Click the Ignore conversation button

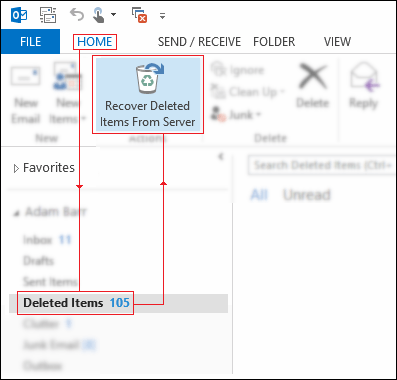pos(238,70)
